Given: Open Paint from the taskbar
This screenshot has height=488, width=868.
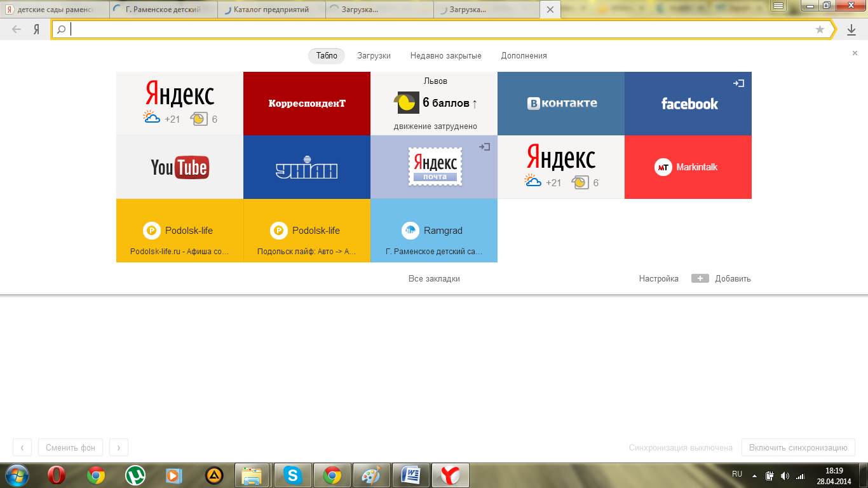Looking at the screenshot, I should tap(371, 475).
